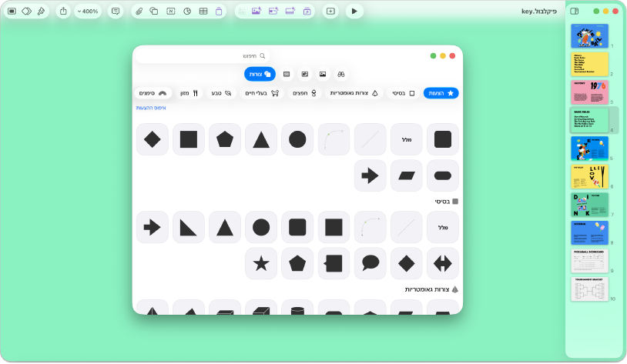Insert the arrow in בסיסי section

coord(152,227)
